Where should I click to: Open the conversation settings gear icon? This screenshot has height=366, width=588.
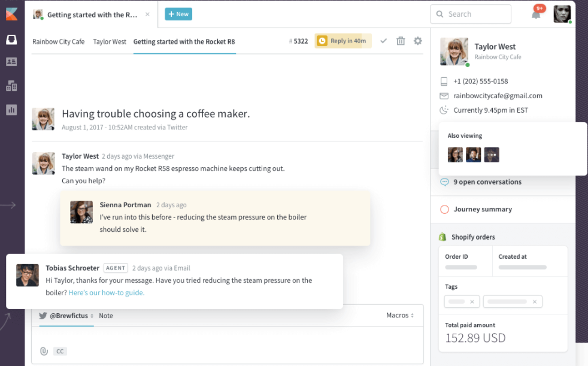point(418,41)
